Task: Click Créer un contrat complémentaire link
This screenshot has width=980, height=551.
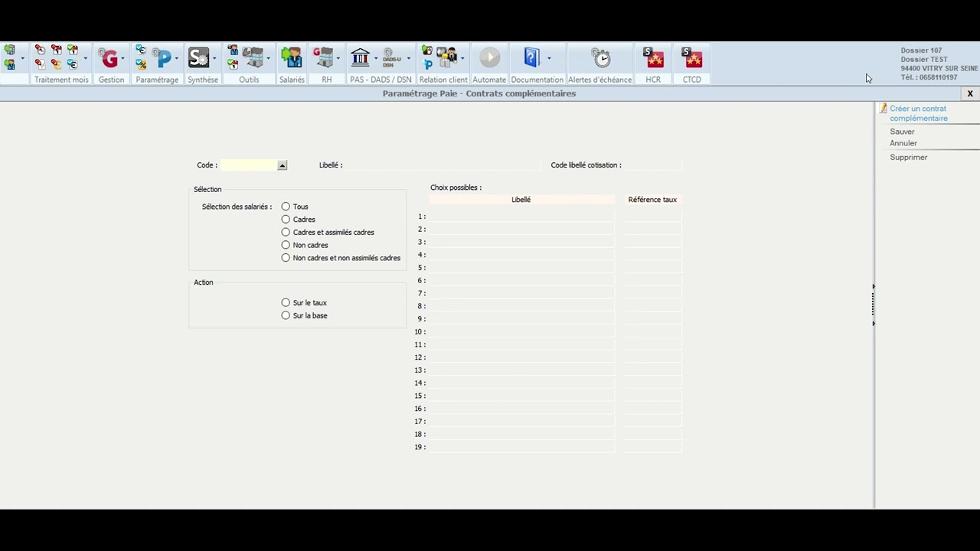Action: coord(919,113)
